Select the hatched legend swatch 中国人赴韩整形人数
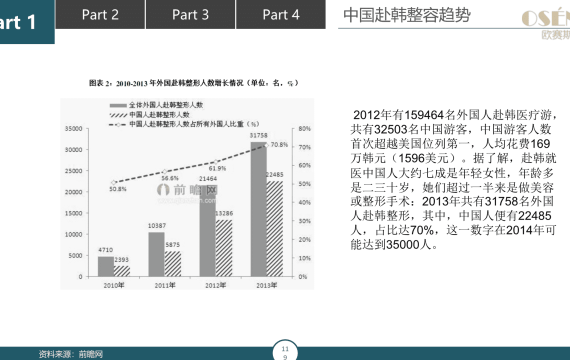 pos(118,115)
